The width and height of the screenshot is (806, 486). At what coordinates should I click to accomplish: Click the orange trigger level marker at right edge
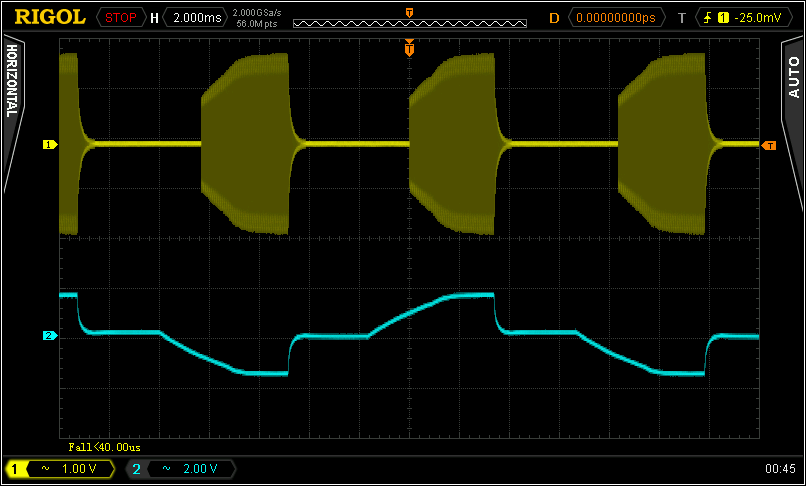769,146
